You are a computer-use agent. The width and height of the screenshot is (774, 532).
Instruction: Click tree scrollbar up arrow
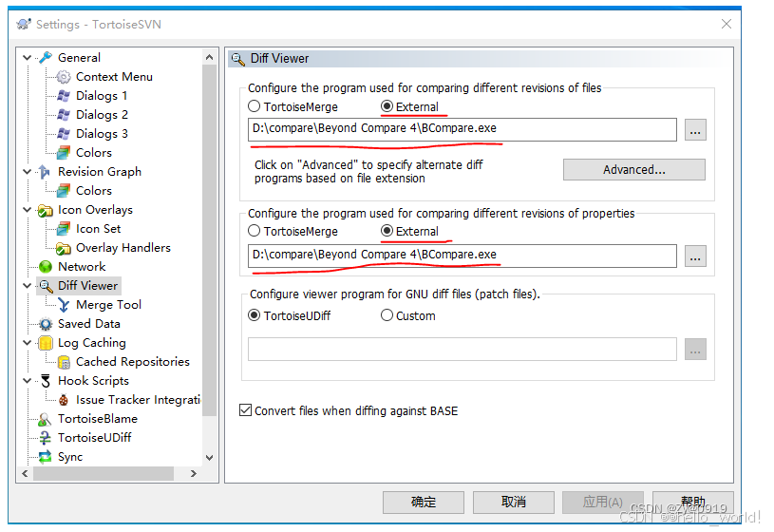tap(209, 57)
